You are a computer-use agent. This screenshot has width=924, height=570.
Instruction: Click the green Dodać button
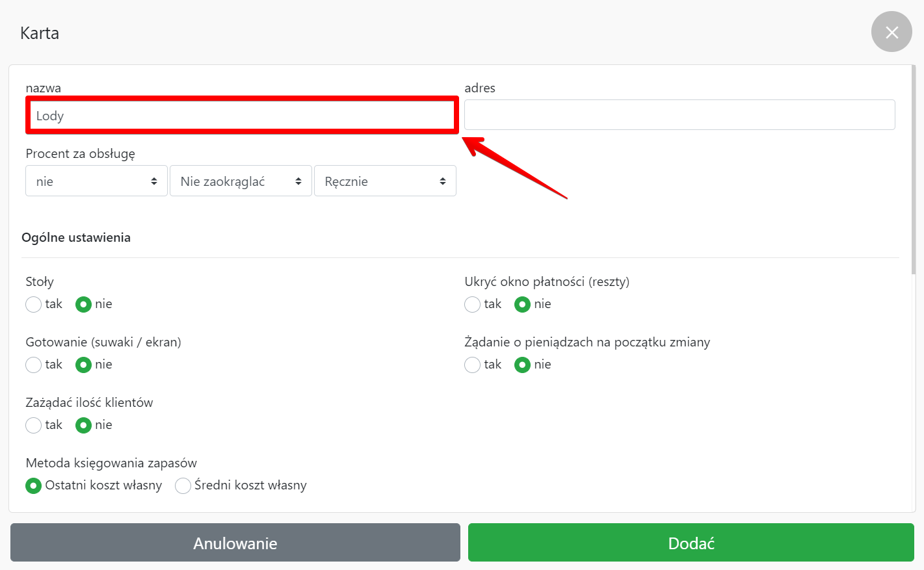(x=691, y=543)
